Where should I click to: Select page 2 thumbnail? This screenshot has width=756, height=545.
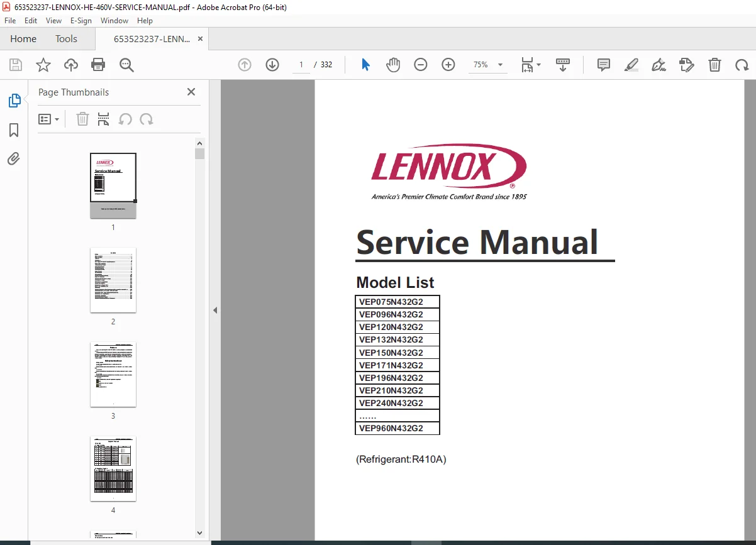(113, 280)
